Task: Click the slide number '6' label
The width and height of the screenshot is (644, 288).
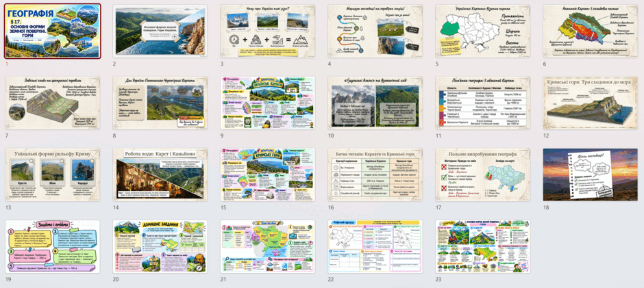Action: (x=545, y=64)
